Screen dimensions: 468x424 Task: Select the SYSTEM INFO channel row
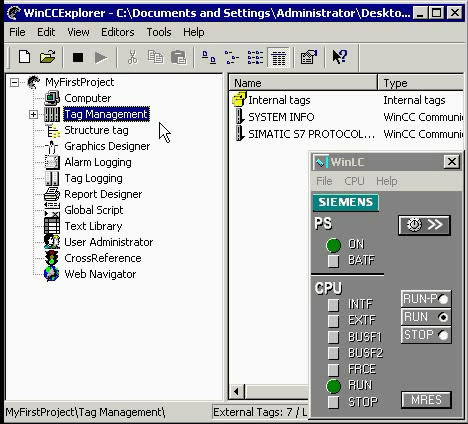(x=347, y=117)
